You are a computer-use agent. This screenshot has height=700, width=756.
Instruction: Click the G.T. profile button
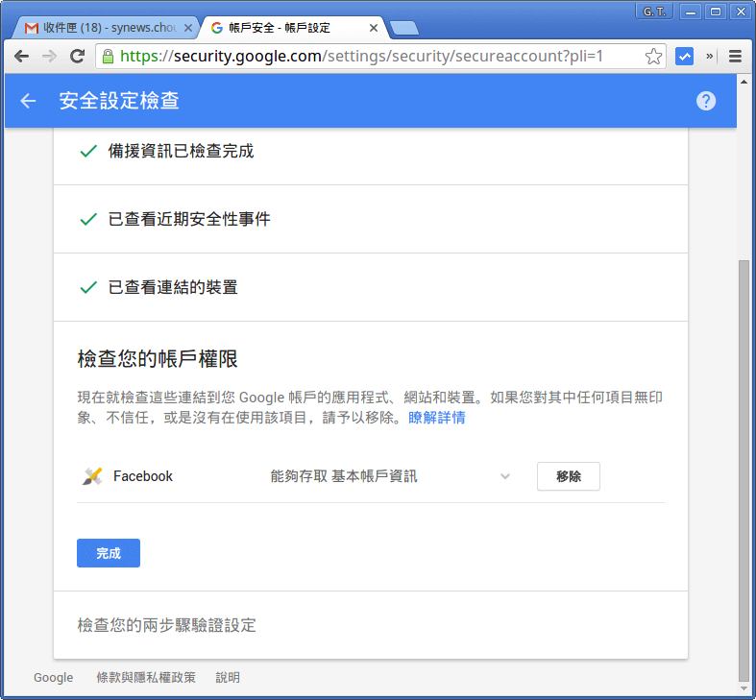tap(654, 12)
